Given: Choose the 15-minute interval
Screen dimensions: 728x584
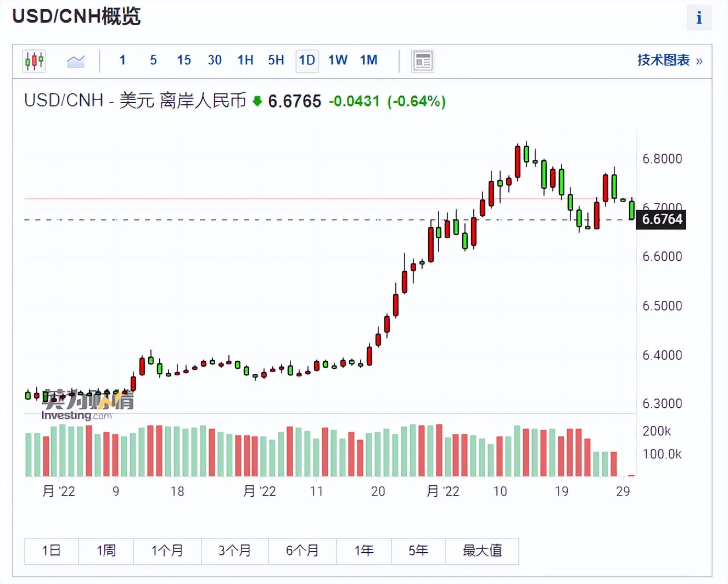Looking at the screenshot, I should [x=183, y=60].
